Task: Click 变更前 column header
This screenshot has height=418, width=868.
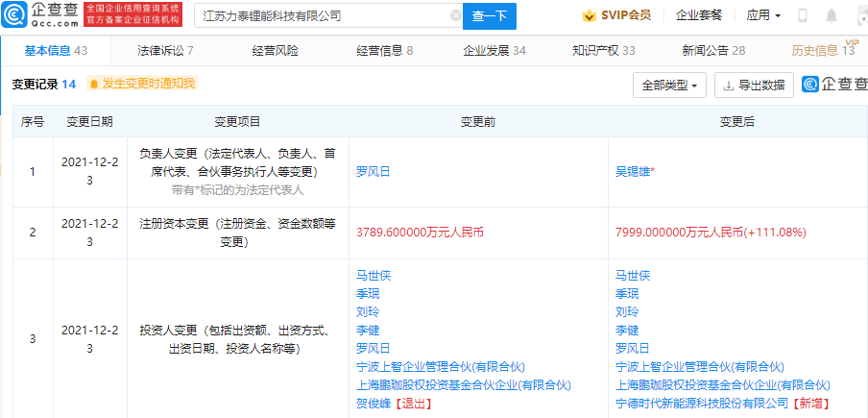Action: [478, 122]
